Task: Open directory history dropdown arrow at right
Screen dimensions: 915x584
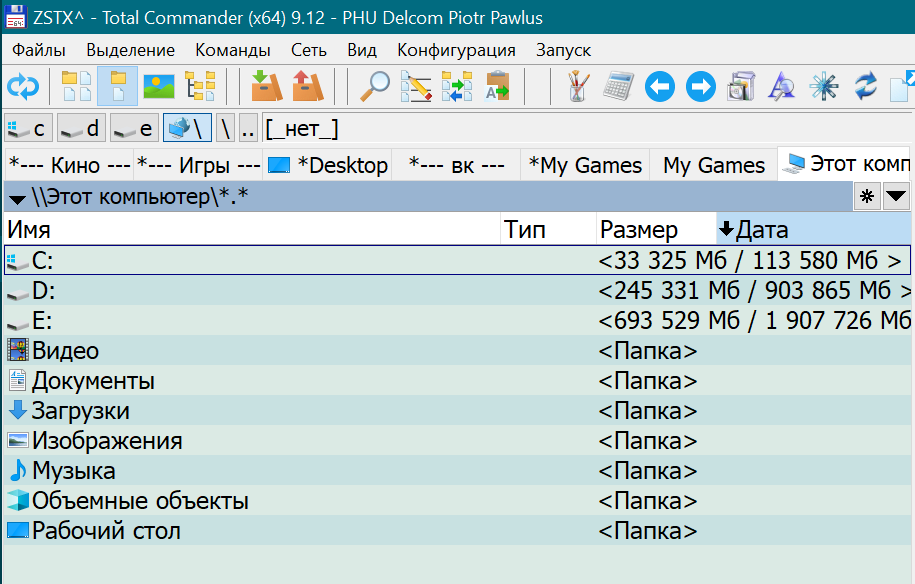Action: (x=895, y=197)
